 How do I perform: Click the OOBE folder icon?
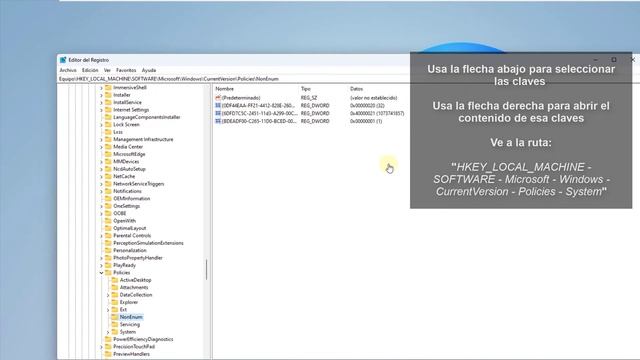108,213
